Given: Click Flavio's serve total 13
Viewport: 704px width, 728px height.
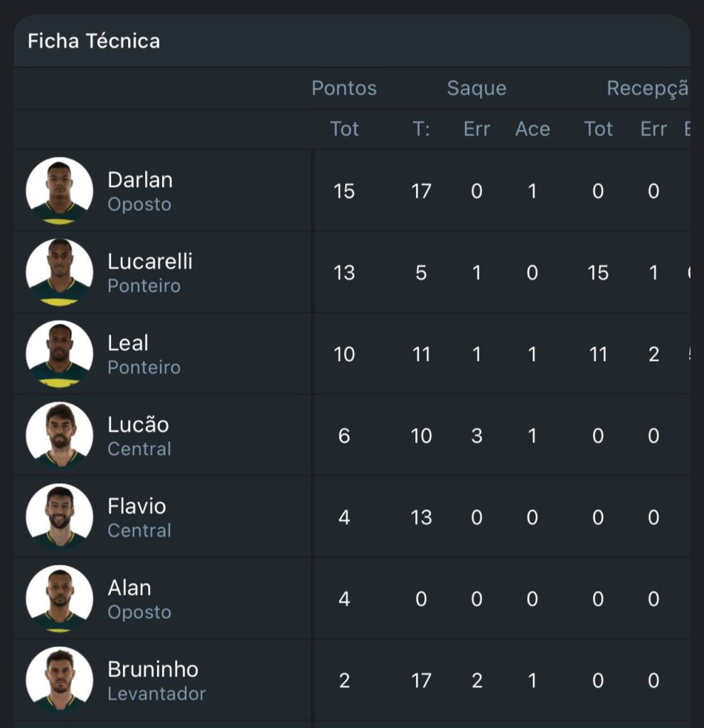Looking at the screenshot, I should (421, 518).
